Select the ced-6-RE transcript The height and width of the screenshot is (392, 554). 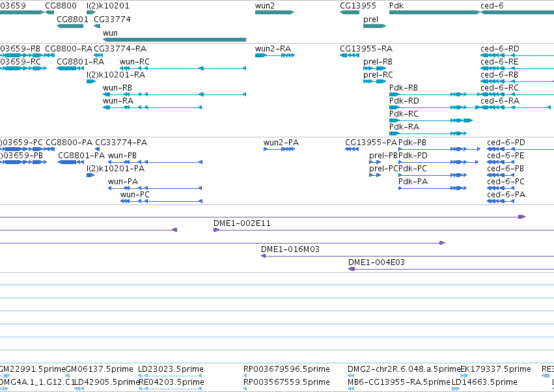(x=518, y=68)
